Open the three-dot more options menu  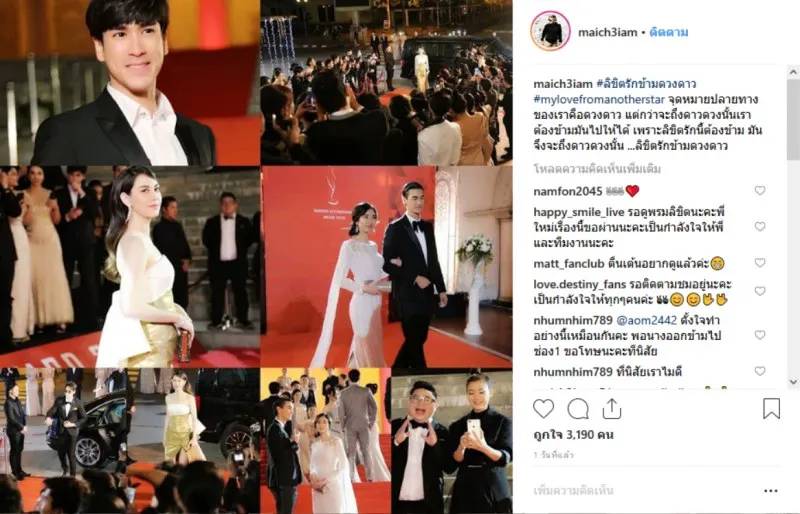pos(771,491)
